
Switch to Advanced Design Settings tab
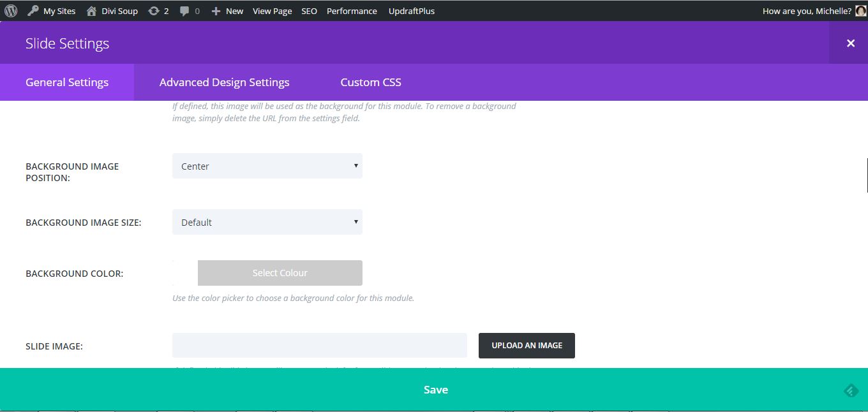coord(224,82)
